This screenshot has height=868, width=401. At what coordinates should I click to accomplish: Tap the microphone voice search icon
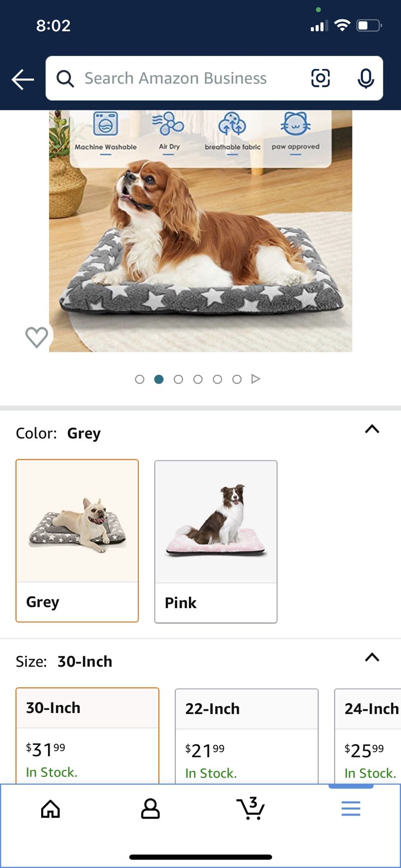coord(365,78)
